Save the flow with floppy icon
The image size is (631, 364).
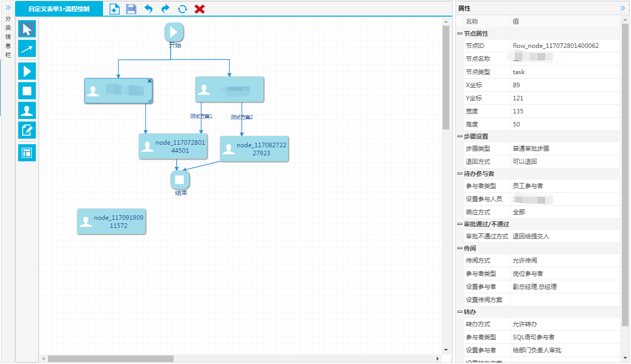pyautogui.click(x=131, y=9)
